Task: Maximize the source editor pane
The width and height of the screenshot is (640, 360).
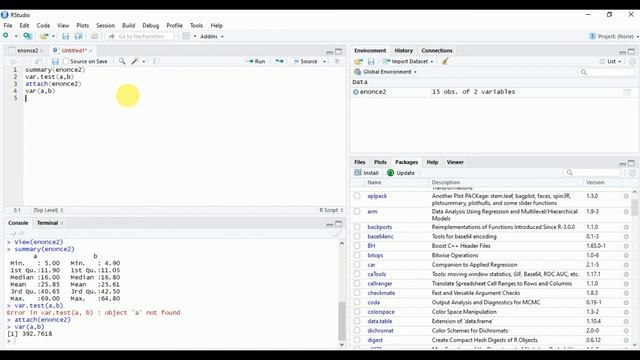Action: point(338,51)
